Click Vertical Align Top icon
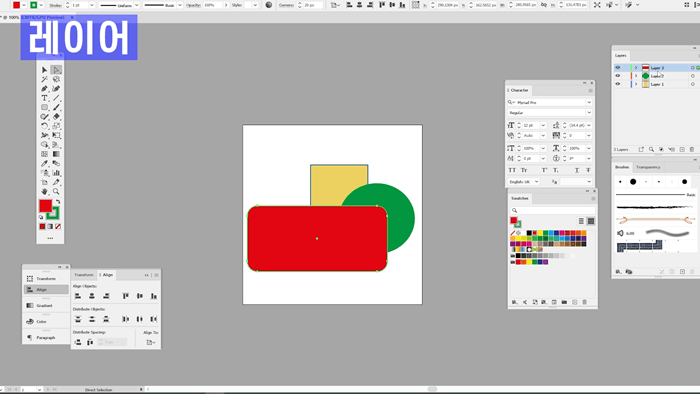The width and height of the screenshot is (700, 394). point(125,296)
